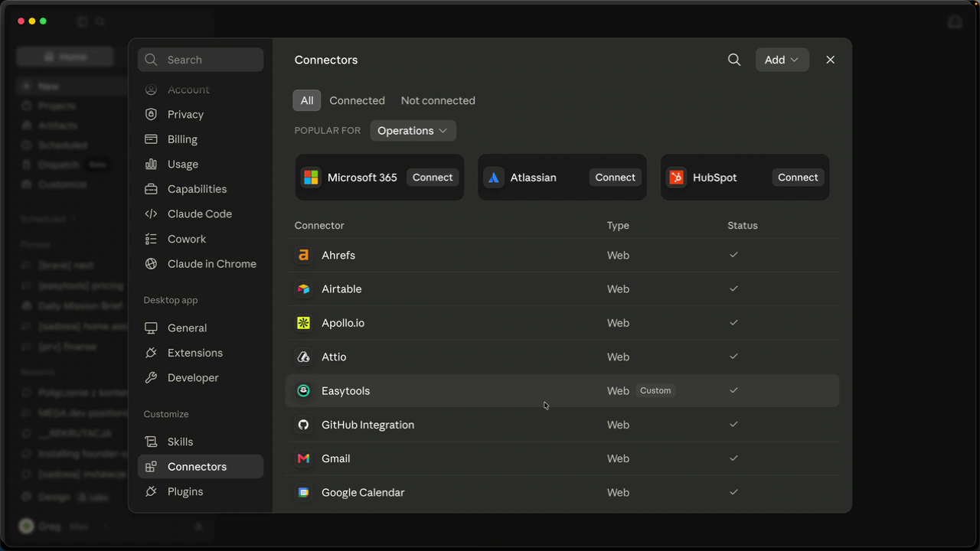Open Plugins settings

201,491
